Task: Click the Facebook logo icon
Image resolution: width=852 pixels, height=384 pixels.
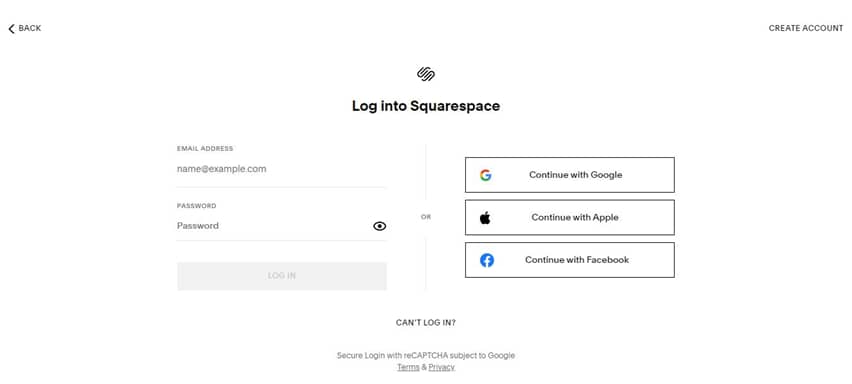Action: pyautogui.click(x=487, y=260)
